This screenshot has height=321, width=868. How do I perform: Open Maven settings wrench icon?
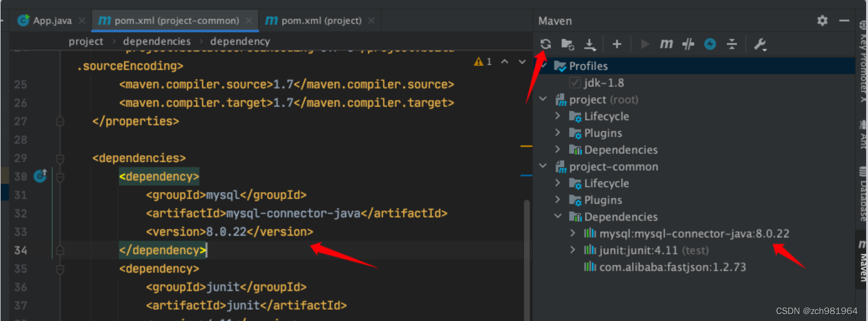point(760,44)
